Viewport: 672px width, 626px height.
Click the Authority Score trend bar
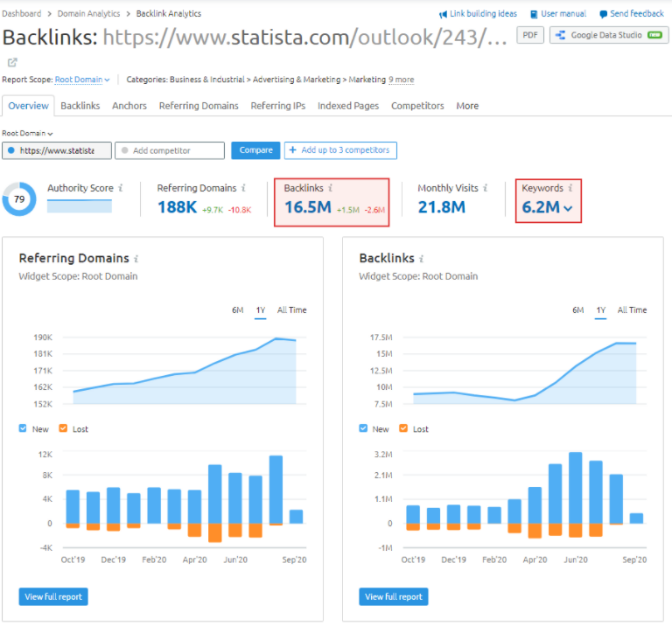tap(80, 206)
